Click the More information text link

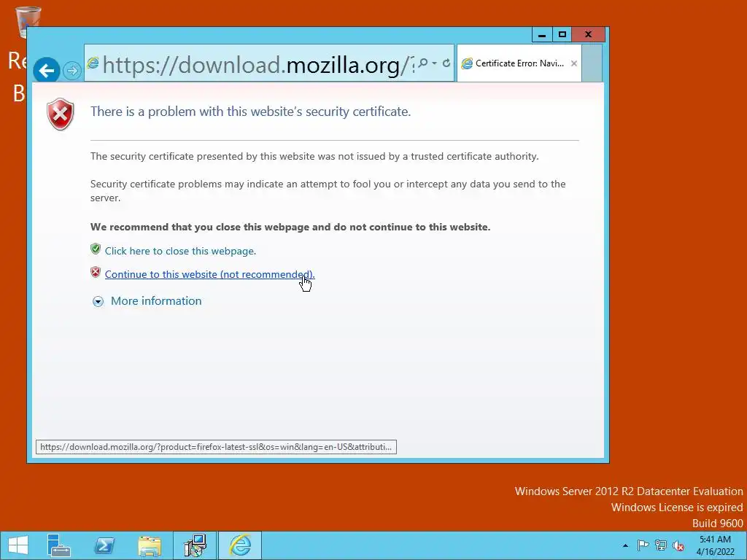click(x=156, y=301)
